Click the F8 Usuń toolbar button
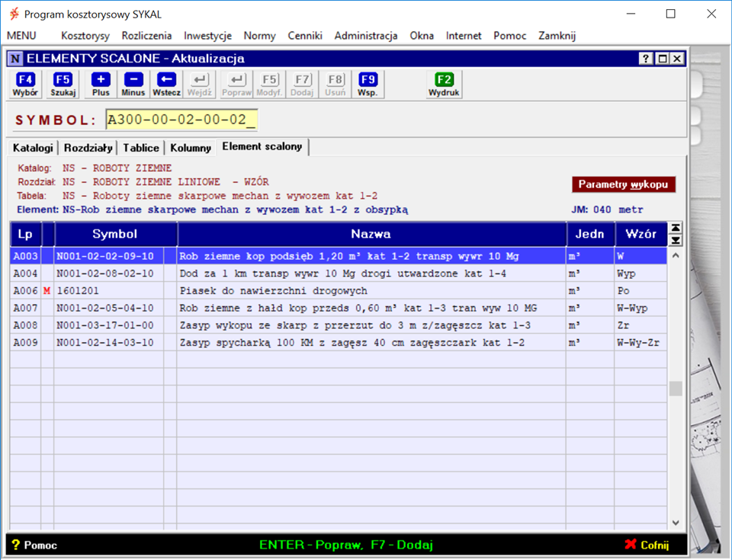732x560 pixels. 335,85
